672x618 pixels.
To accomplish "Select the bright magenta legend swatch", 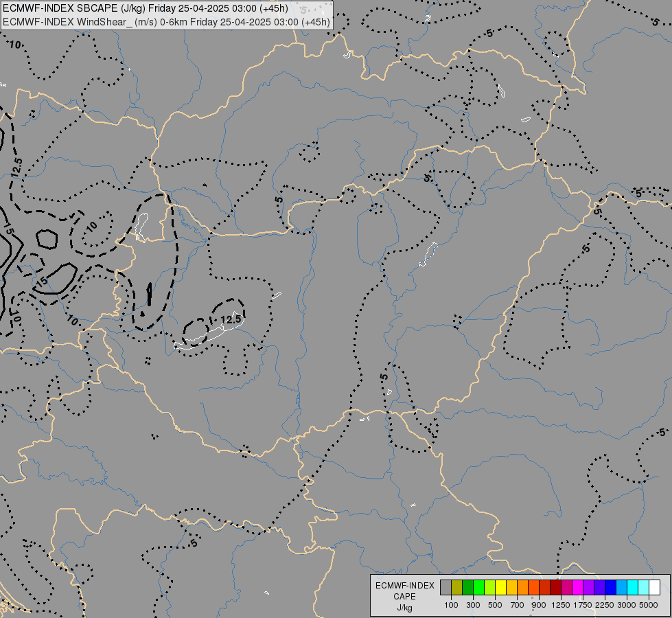I will click(x=577, y=587).
